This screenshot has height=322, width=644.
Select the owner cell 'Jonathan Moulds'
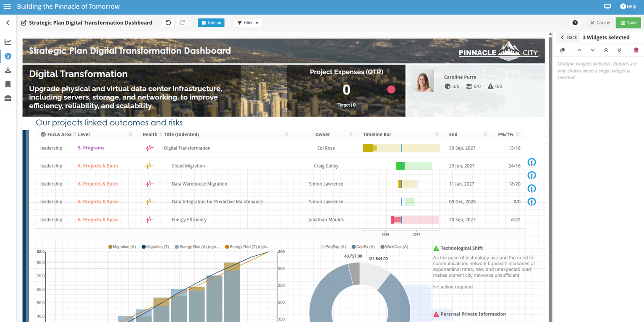coord(326,220)
